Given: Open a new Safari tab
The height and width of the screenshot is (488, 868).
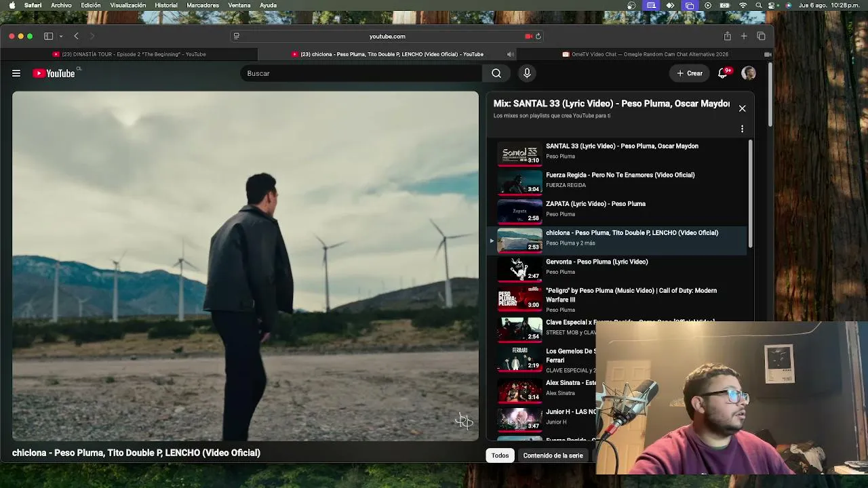Looking at the screenshot, I should click(x=744, y=36).
